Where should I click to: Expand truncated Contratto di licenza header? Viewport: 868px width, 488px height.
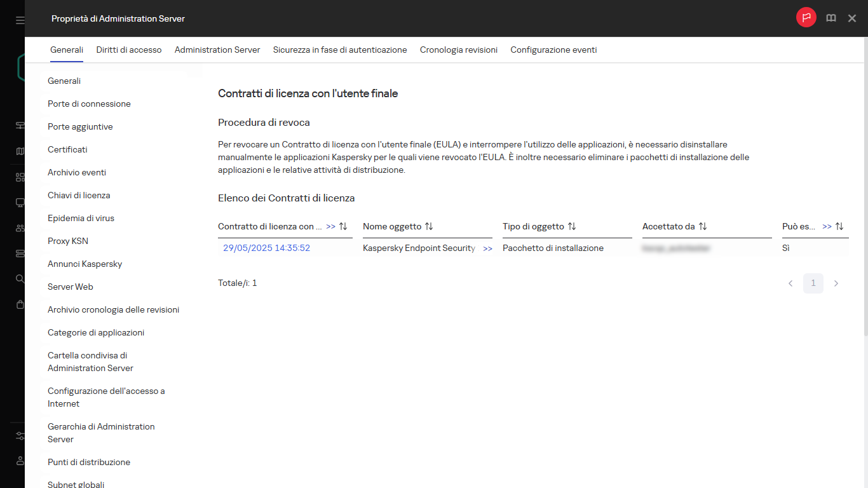tap(330, 227)
